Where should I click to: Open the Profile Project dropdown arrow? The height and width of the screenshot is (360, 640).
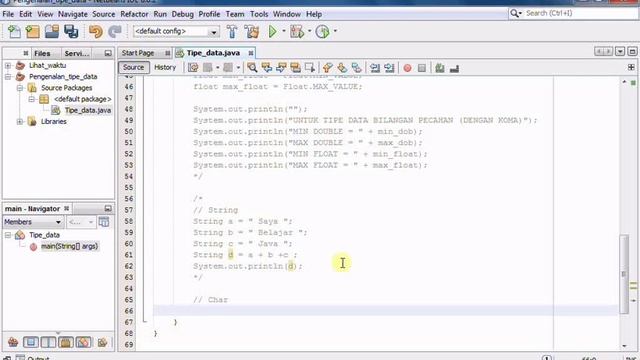[x=335, y=31]
